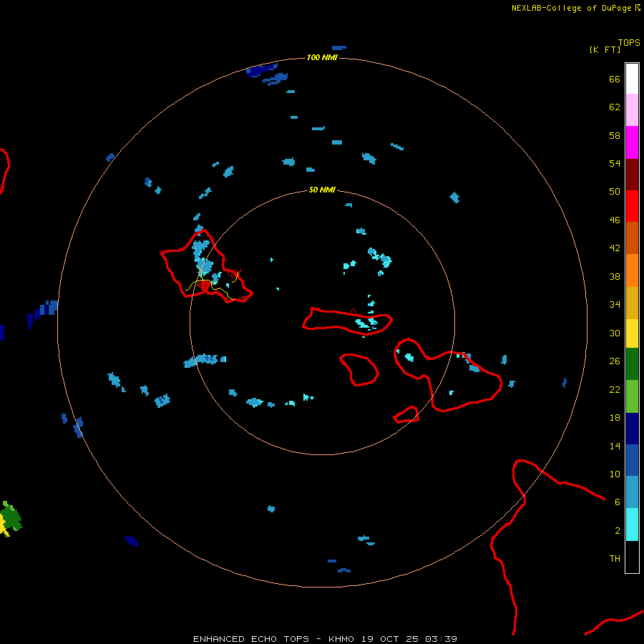Image resolution: width=644 pixels, height=644 pixels.
Task: Click the black TH legend swatch
Action: (x=632, y=557)
